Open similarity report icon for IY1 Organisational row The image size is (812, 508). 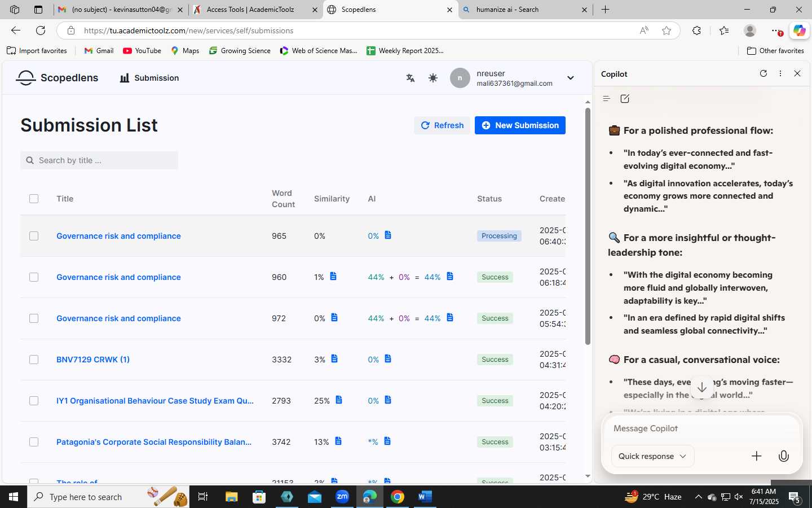[339, 400]
